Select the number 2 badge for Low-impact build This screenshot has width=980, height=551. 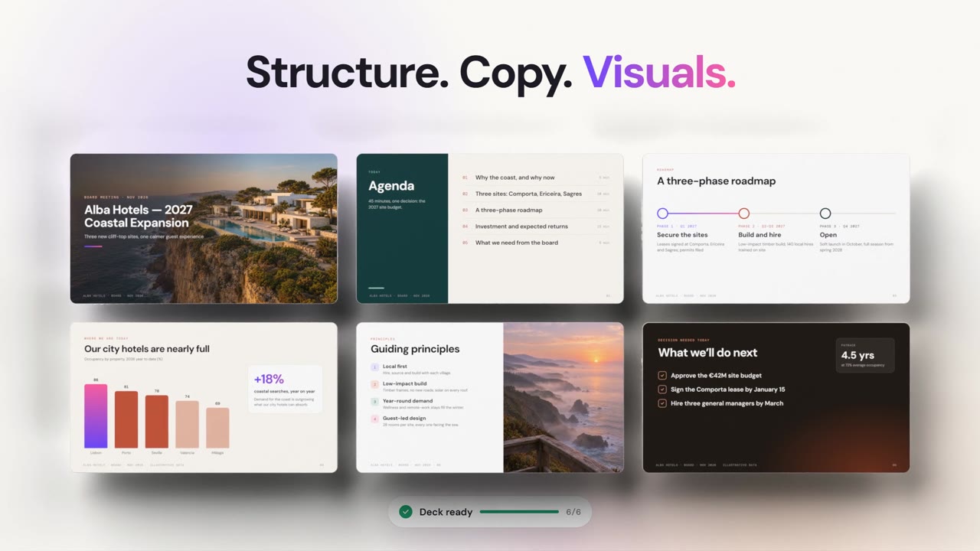[x=374, y=384]
